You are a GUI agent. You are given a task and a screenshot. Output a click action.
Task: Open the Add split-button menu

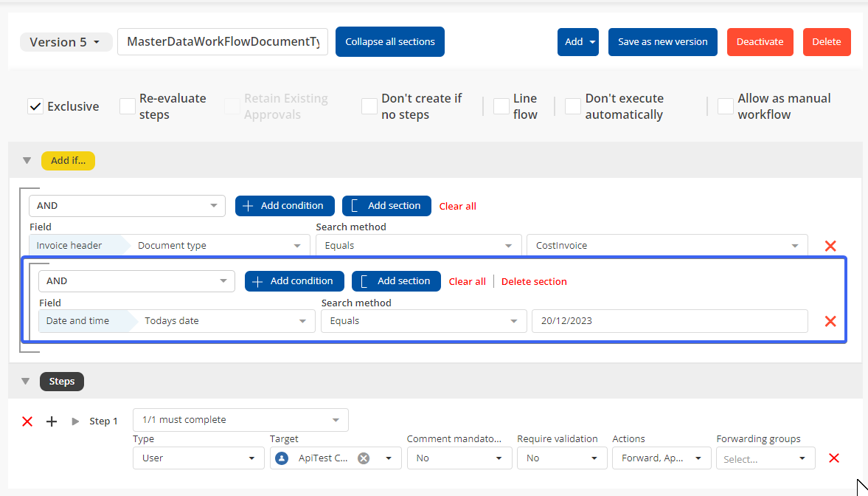(x=592, y=42)
